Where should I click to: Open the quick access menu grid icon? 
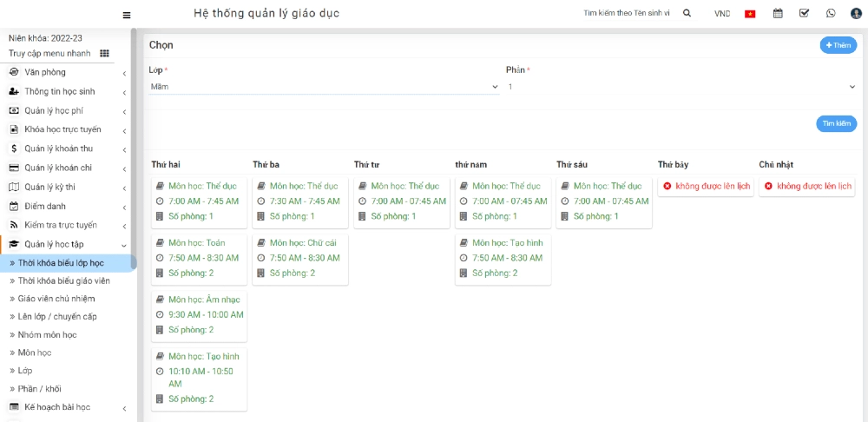pyautogui.click(x=105, y=53)
